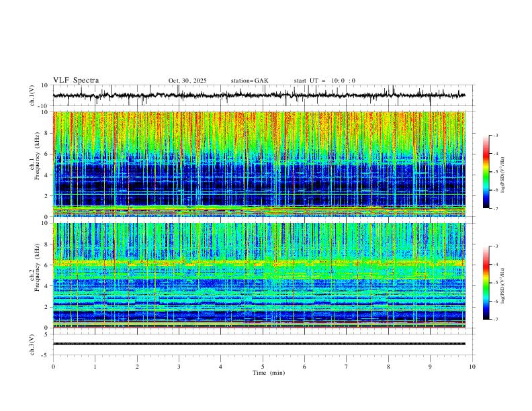Click time axis tick label "1"

point(95,367)
